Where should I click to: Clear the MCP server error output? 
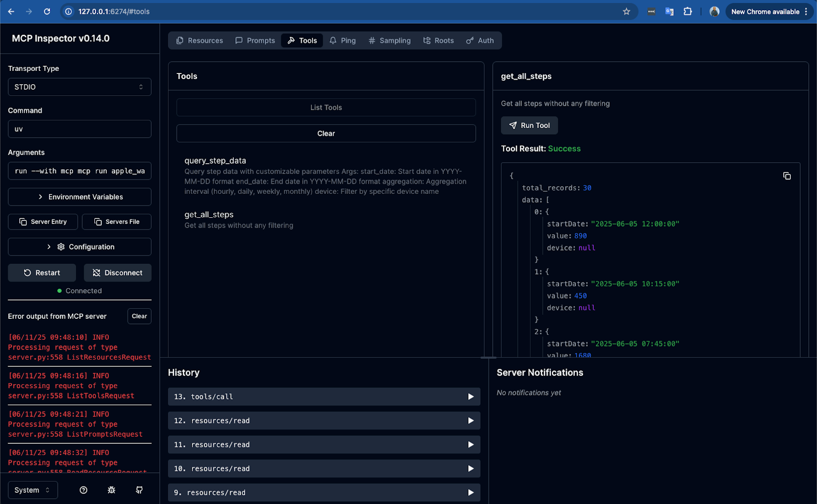pos(139,316)
